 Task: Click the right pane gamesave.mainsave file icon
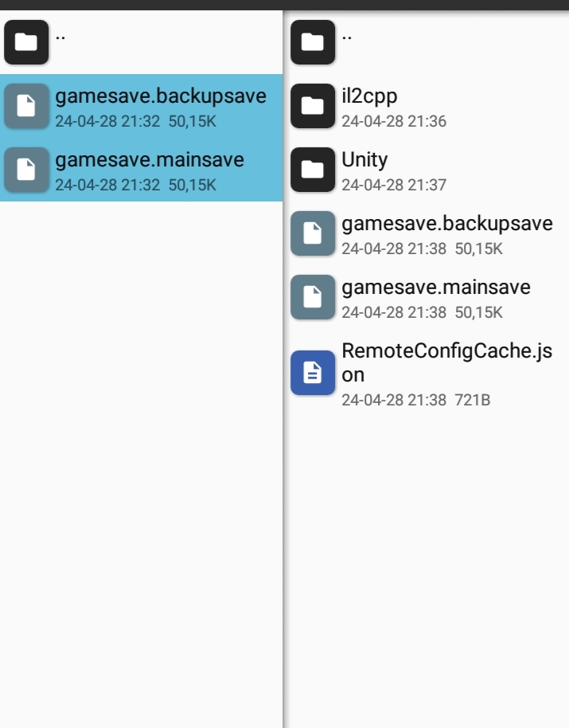coord(313,296)
